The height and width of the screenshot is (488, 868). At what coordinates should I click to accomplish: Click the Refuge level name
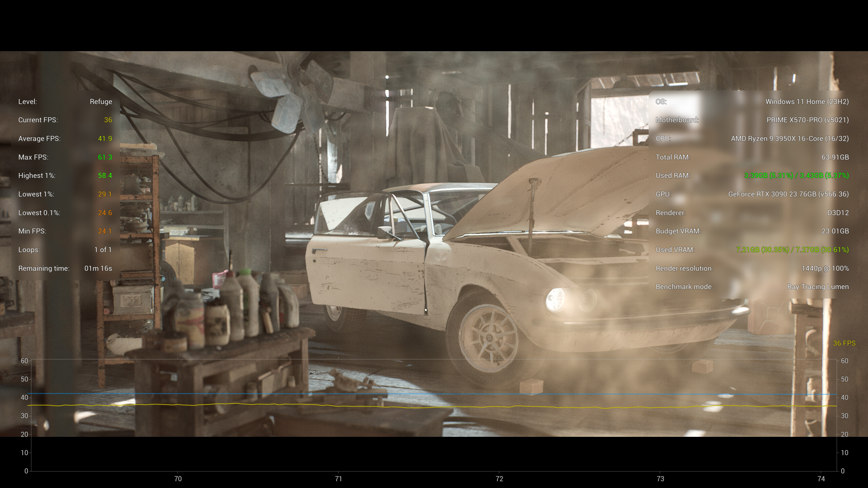coord(101,101)
